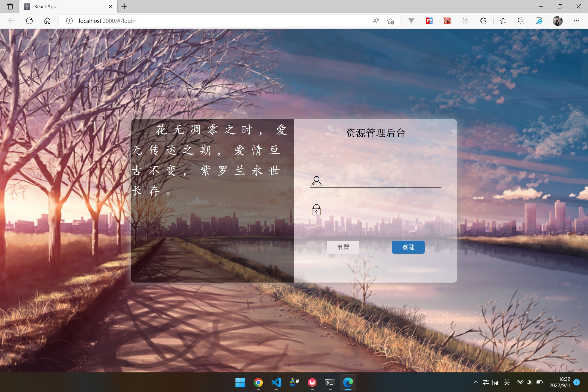
Task: Add this page to favorites star icon
Action: point(391,21)
